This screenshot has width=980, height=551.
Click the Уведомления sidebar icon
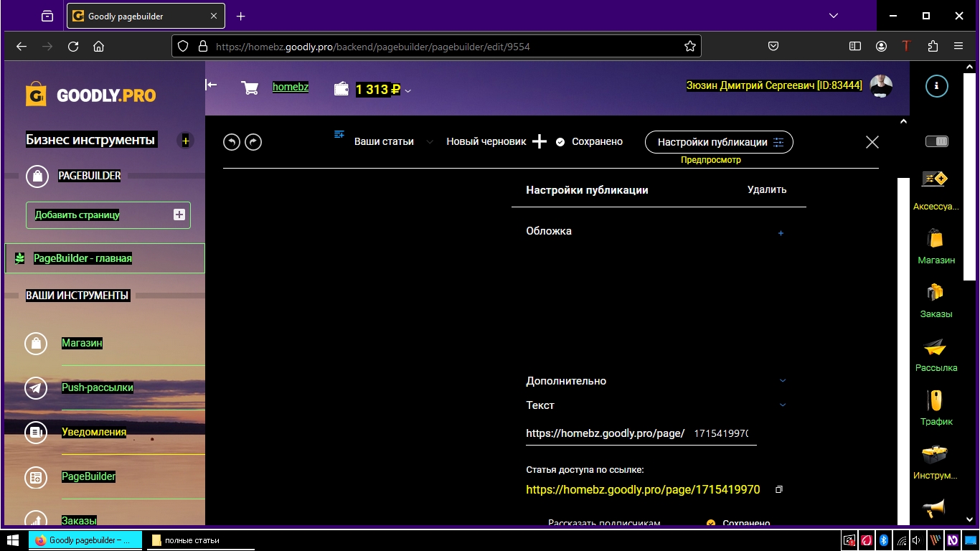(x=36, y=433)
